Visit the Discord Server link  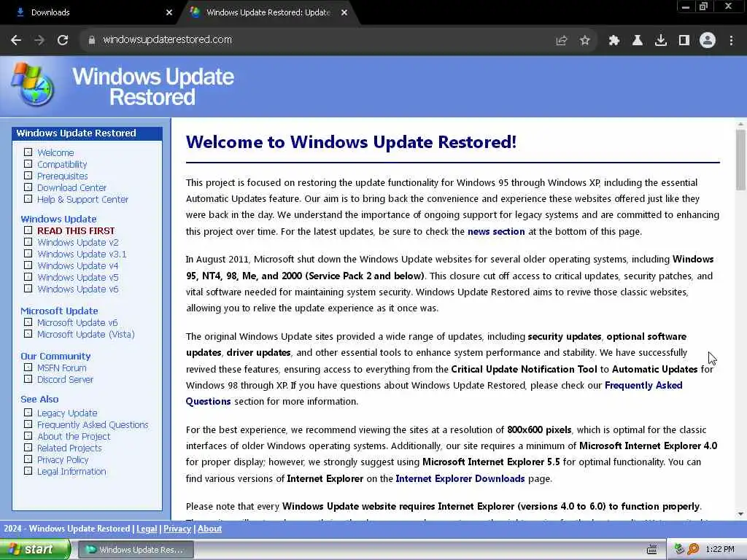[65, 379]
